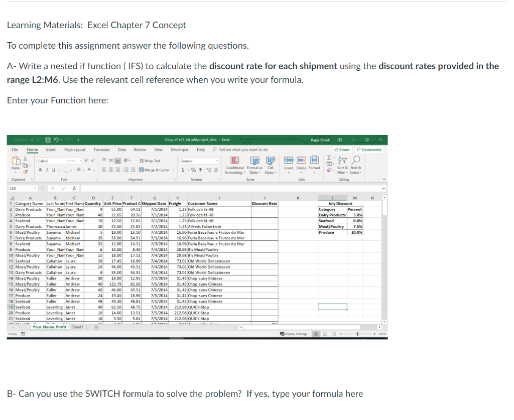Toggle Align Left horizontal alignment
This screenshot has width=514, height=420.
[x=104, y=170]
